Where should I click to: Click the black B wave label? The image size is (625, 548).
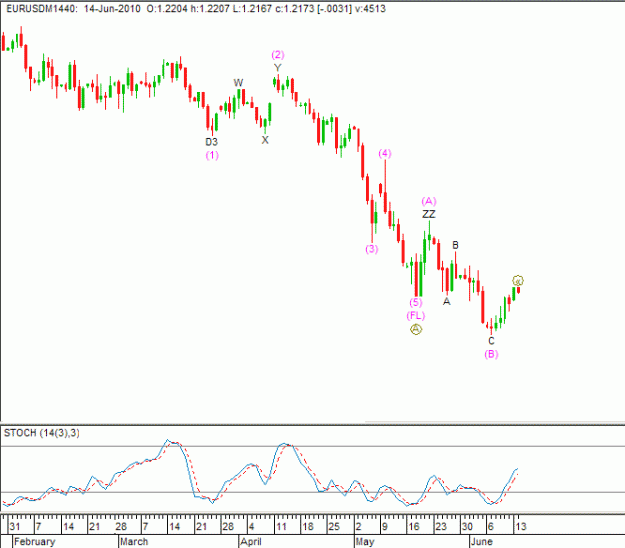click(x=455, y=245)
